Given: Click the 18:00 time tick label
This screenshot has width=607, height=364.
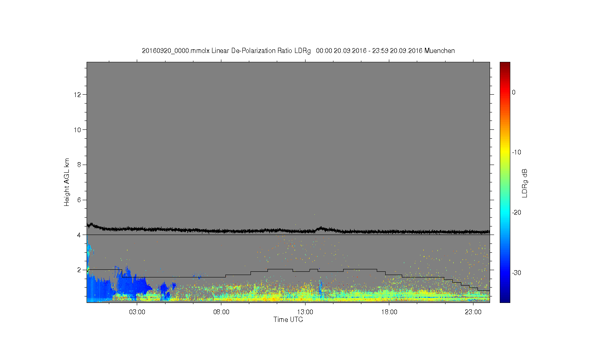Looking at the screenshot, I should tap(389, 312).
